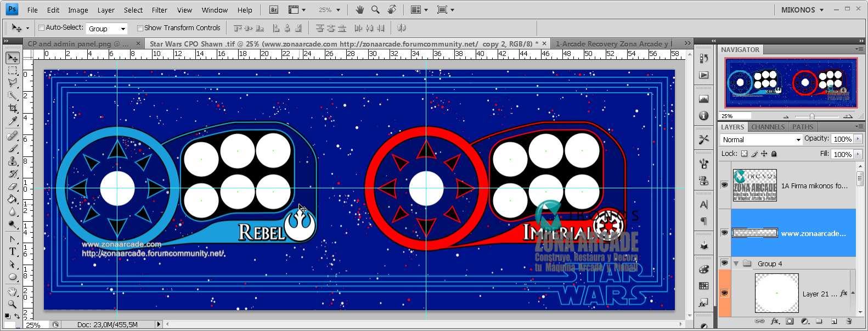Add a layer mask from the Layers panel

point(790,321)
